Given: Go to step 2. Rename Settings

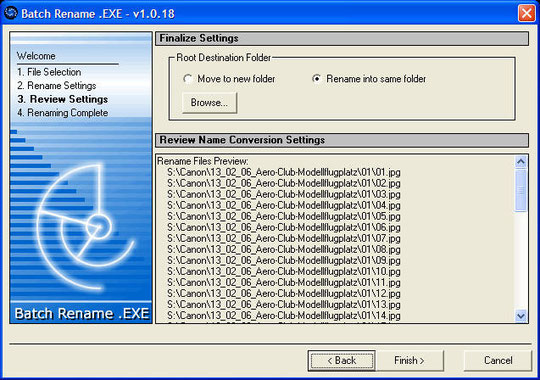Looking at the screenshot, I should pyautogui.click(x=57, y=85).
